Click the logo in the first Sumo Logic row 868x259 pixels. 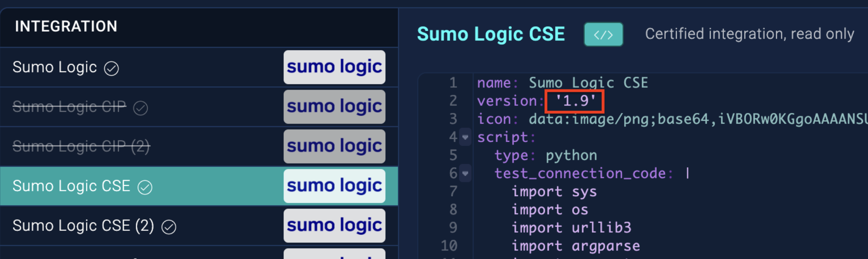334,67
